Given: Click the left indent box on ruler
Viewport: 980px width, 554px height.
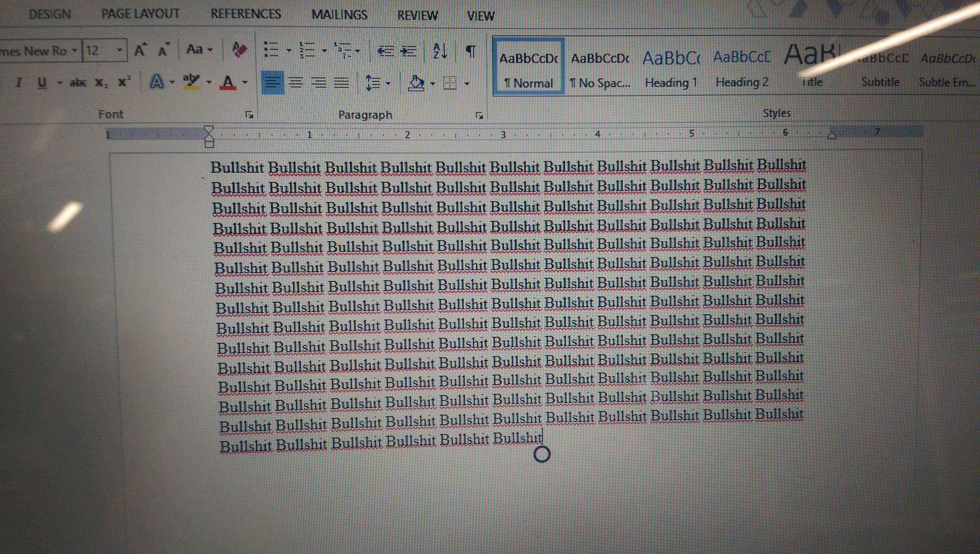Looking at the screenshot, I should 209,144.
